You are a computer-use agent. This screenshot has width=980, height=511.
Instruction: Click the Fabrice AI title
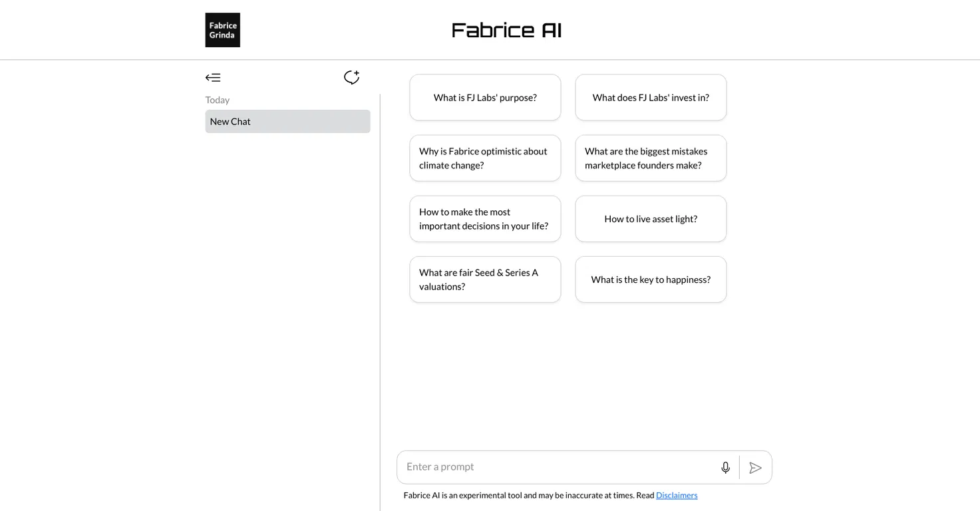pos(506,30)
